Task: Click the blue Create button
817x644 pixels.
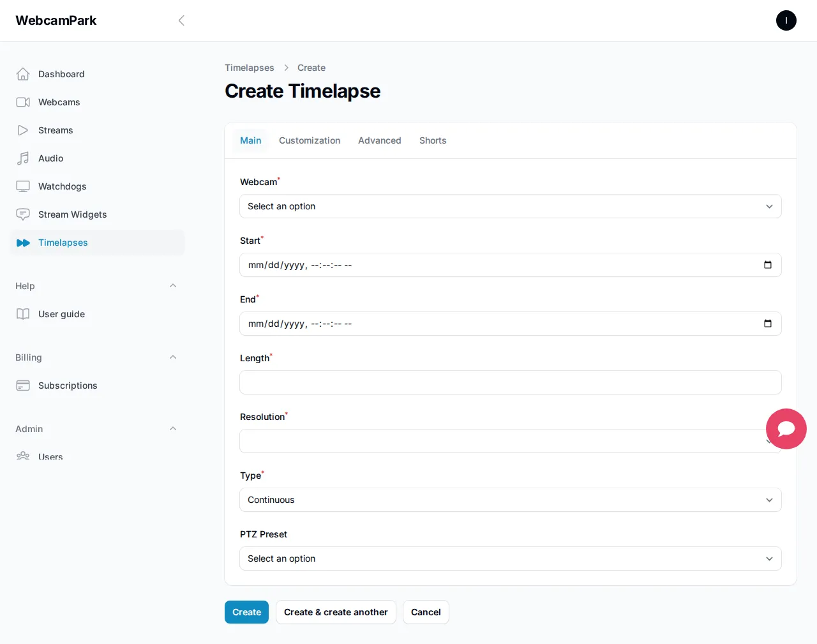Action: pyautogui.click(x=246, y=612)
